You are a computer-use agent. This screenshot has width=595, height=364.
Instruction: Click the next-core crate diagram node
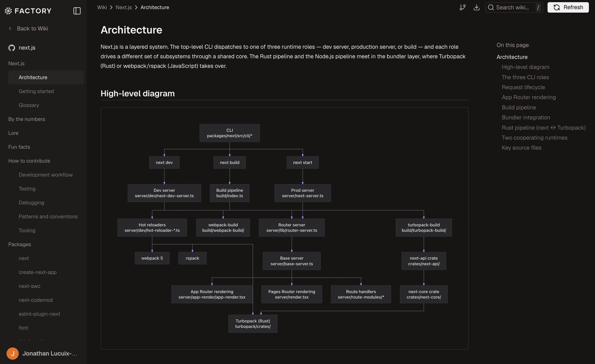tap(424, 294)
